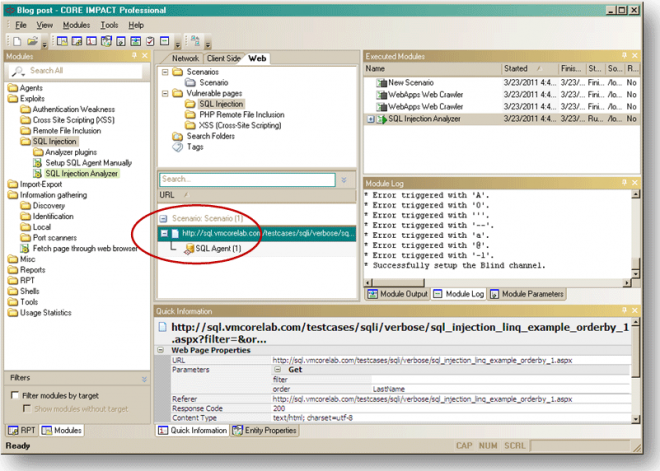The height and width of the screenshot is (471, 660).
Task: Select the Port scanners folder
Action: (49, 238)
